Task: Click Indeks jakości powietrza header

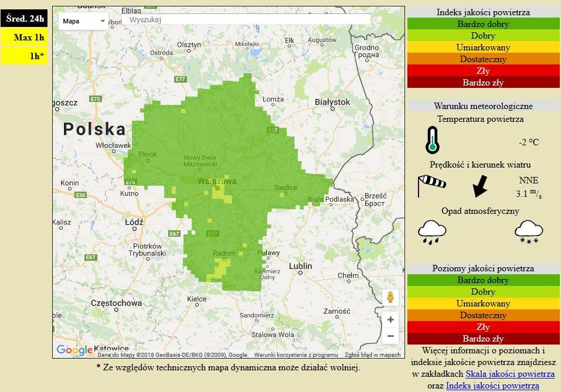Action: (484, 12)
